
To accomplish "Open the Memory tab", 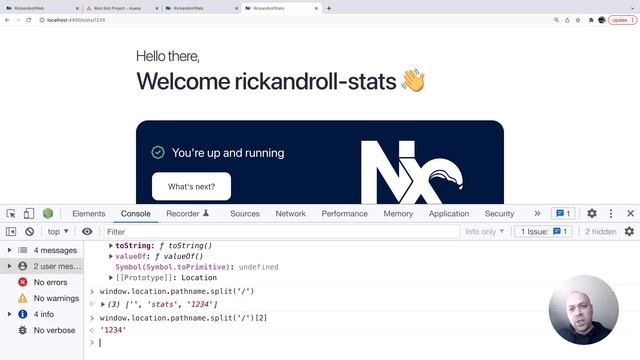I will click(x=398, y=213).
